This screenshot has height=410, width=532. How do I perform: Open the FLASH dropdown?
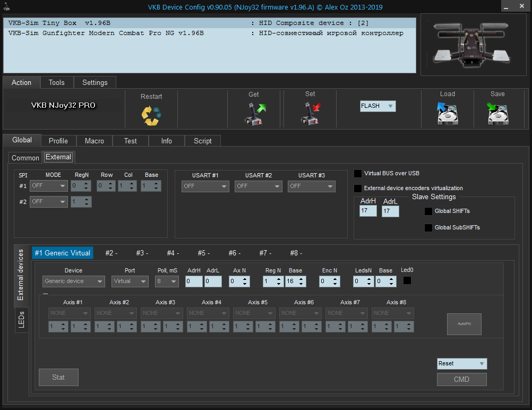pos(377,106)
